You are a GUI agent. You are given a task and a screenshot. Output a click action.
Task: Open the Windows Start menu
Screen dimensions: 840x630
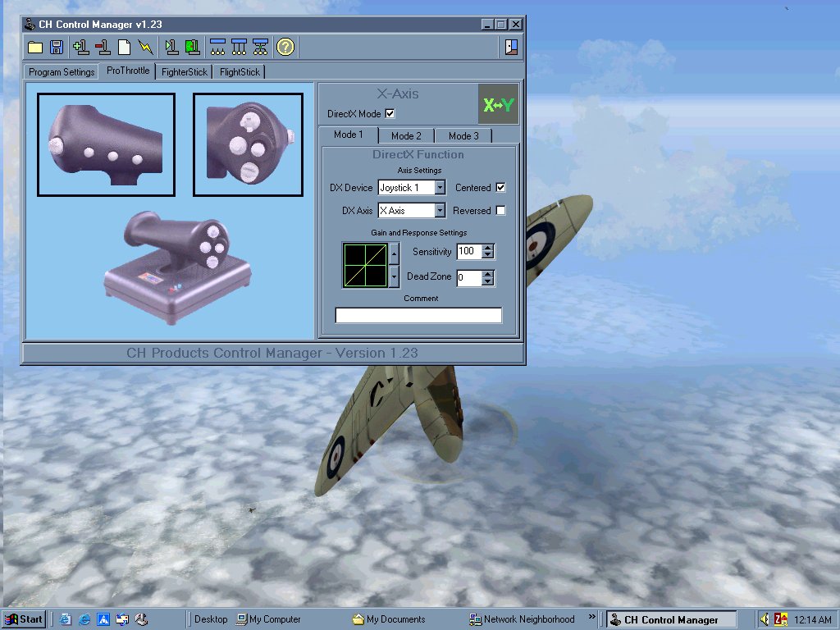(24, 619)
